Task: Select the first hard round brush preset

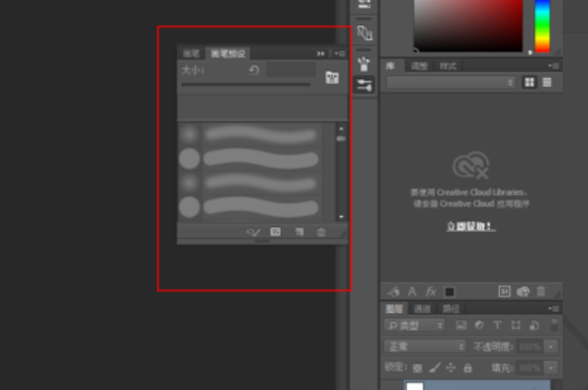Action: [x=250, y=158]
